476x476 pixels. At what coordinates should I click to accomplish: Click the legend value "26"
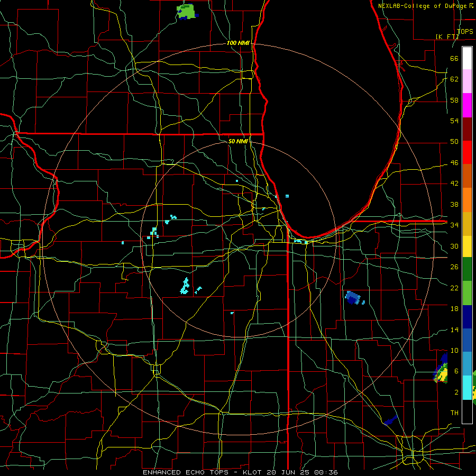tap(454, 267)
